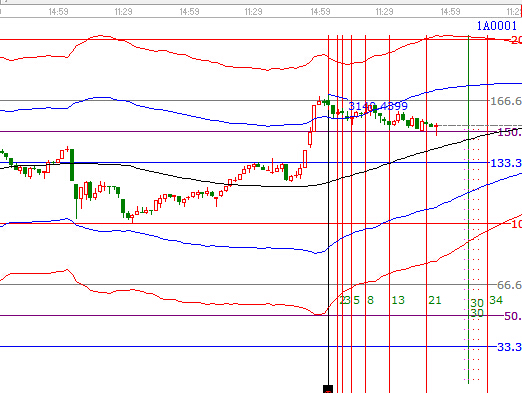The width and height of the screenshot is (522, 393).
Task: Click the purple 50 level label
Action: [x=513, y=316]
